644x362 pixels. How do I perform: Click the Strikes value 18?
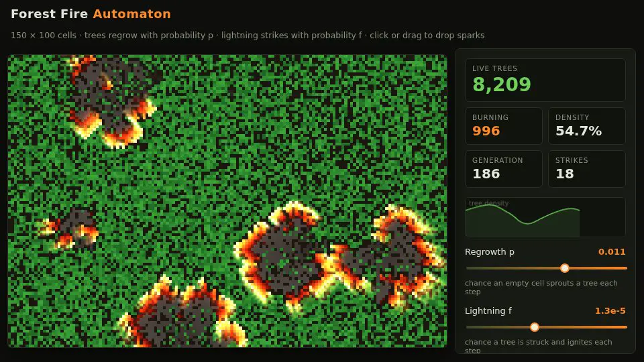click(x=564, y=174)
